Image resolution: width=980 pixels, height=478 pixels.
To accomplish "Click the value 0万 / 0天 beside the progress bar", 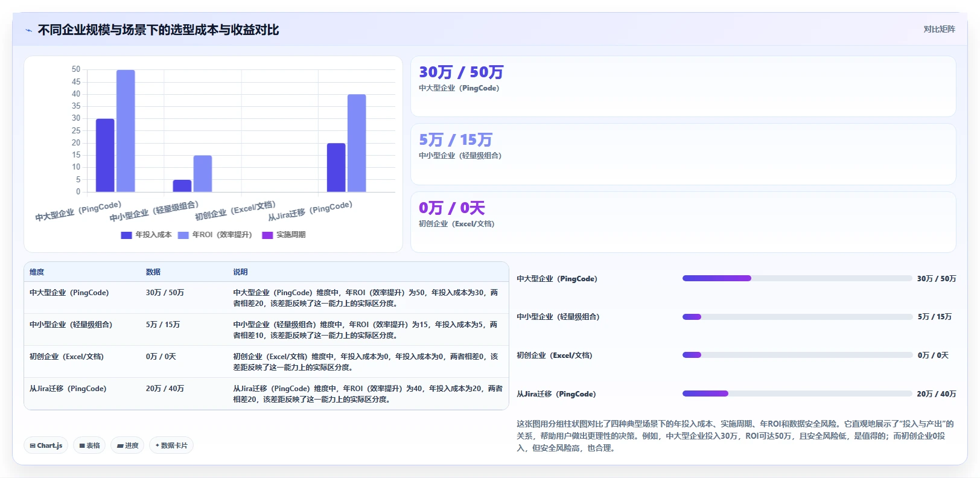I will [933, 355].
